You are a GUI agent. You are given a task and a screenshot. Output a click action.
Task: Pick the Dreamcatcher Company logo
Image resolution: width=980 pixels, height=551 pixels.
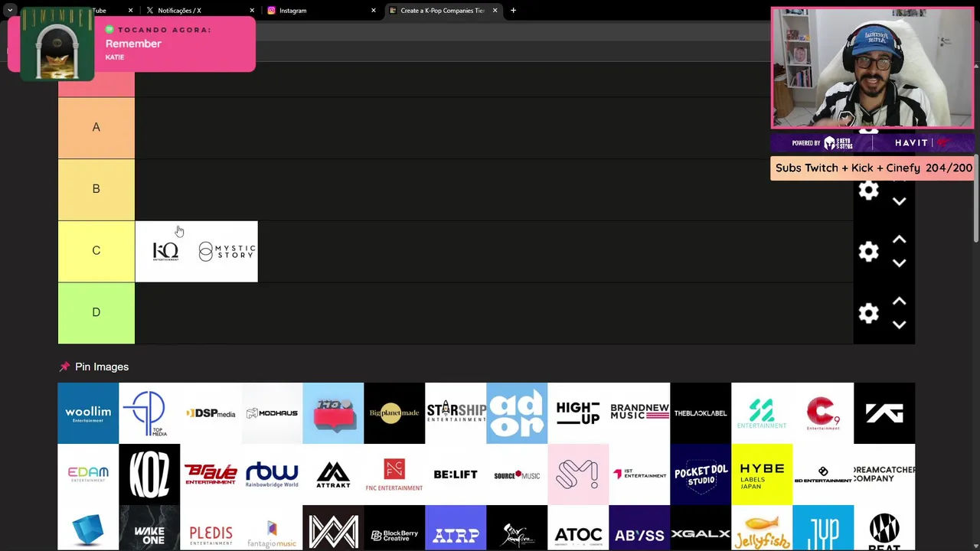[x=884, y=474]
